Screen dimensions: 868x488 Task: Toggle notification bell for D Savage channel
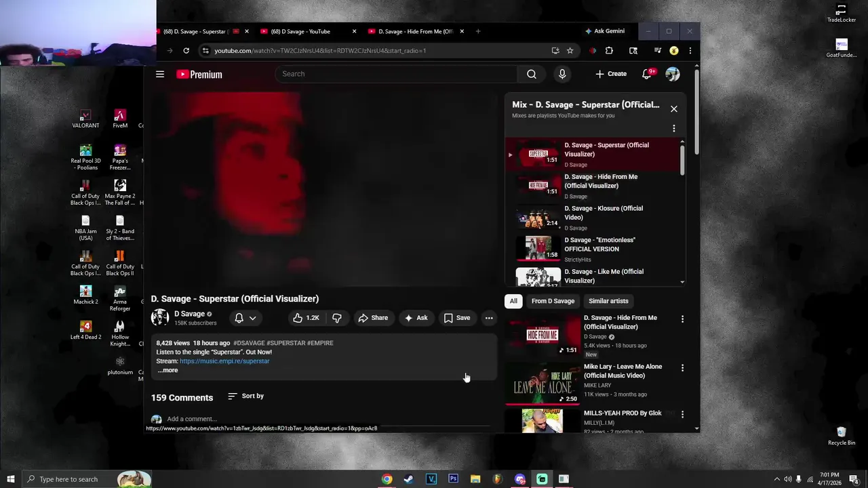245,318
